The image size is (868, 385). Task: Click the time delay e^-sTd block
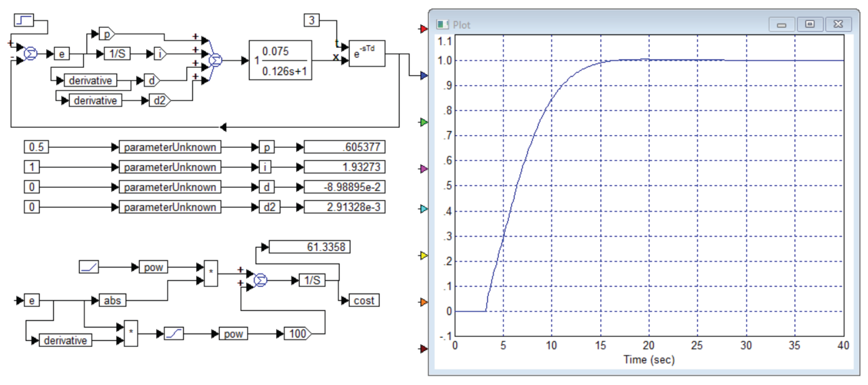point(367,54)
